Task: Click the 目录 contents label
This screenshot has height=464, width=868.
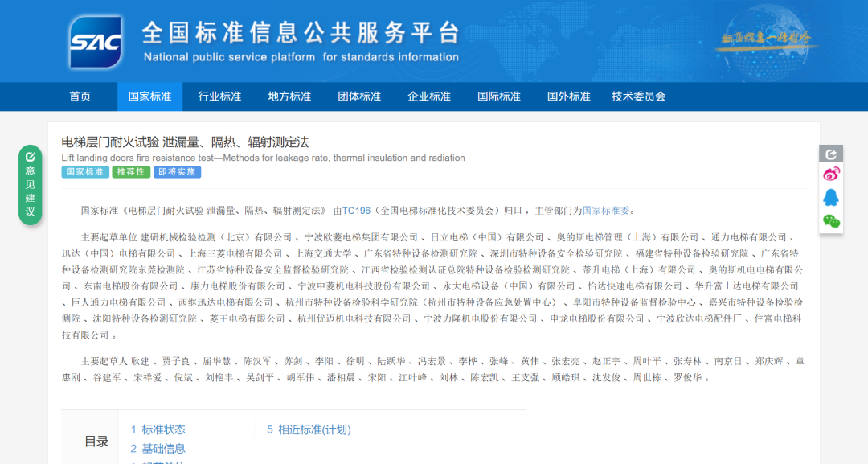Action: 96,441
